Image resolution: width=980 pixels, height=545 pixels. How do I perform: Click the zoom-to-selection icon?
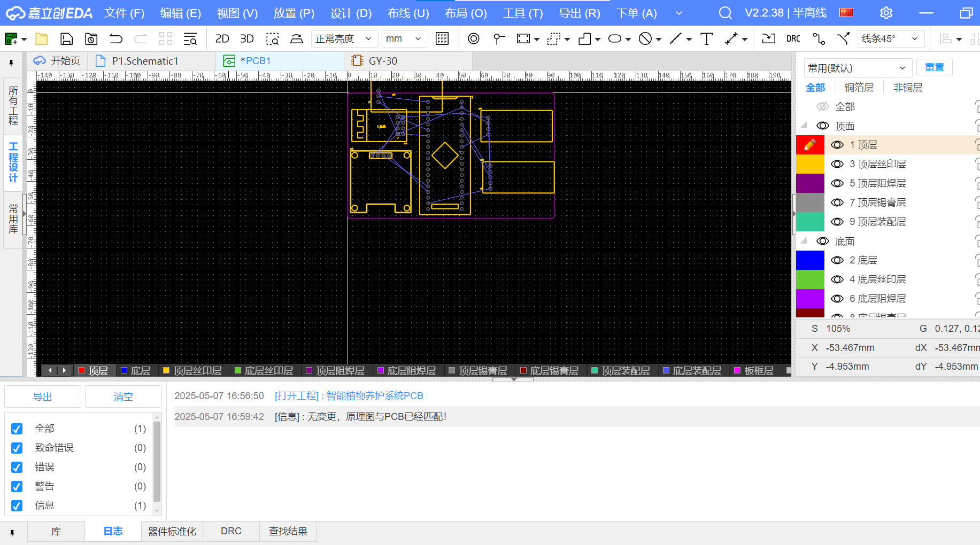[273, 38]
